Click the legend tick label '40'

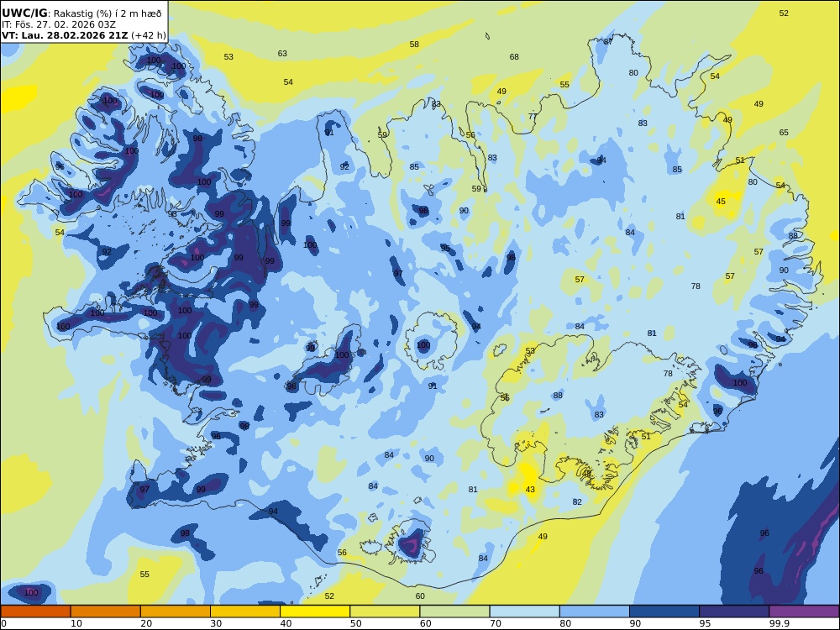[286, 623]
